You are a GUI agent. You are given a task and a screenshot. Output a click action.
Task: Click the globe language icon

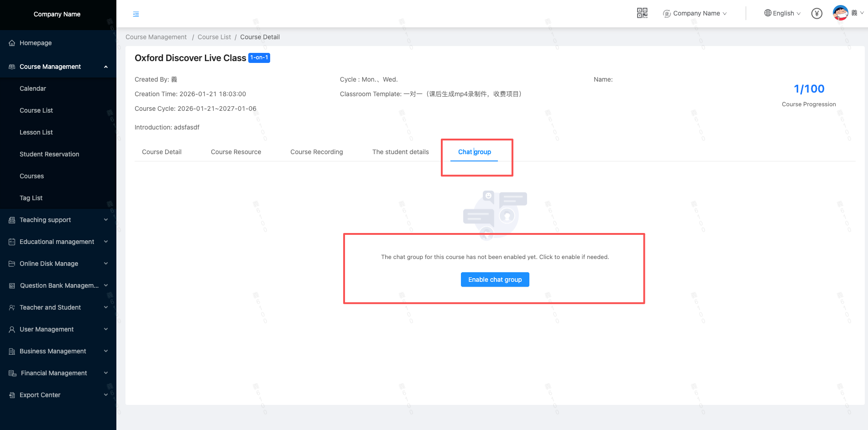768,13
